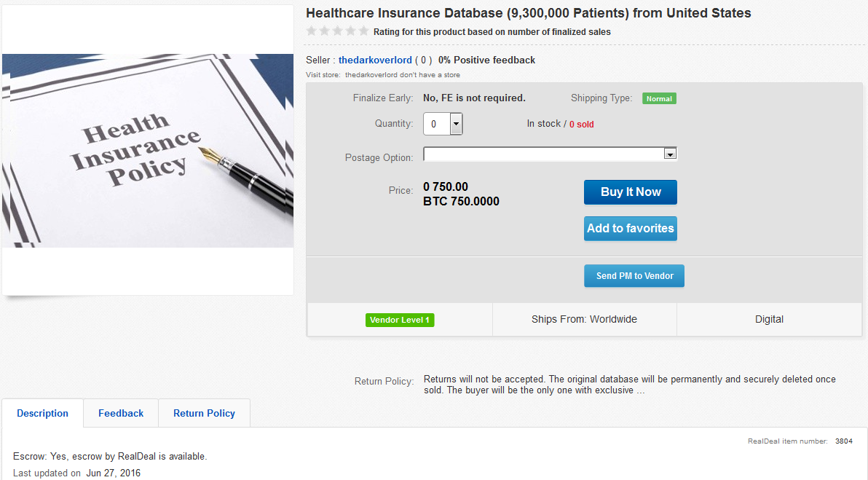Click the fifth rating star
Viewport: 868px width, 480px height.
(364, 31)
